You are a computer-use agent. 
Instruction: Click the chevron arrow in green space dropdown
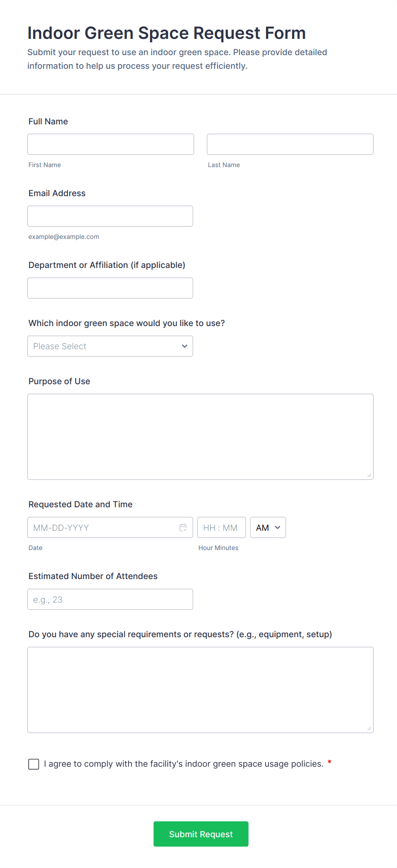(x=184, y=346)
